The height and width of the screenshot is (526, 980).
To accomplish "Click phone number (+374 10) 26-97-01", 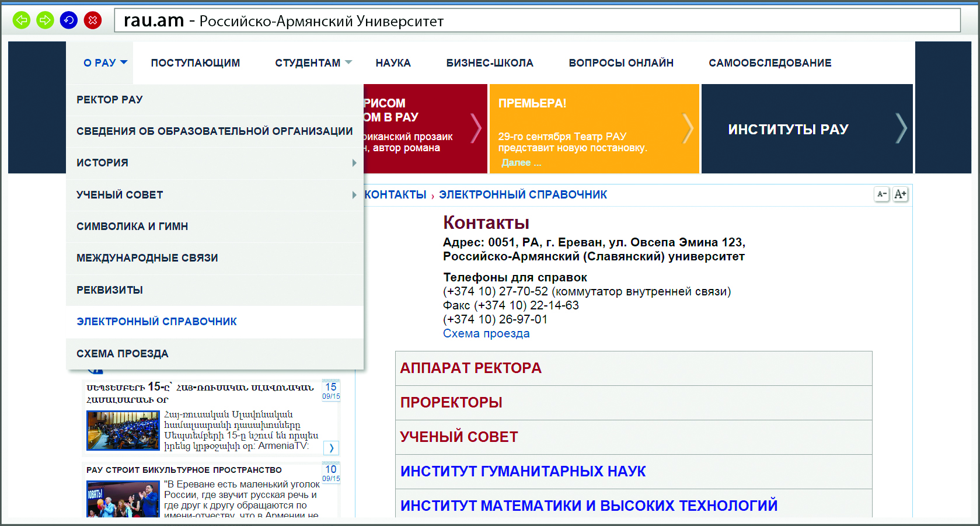I will [x=495, y=319].
